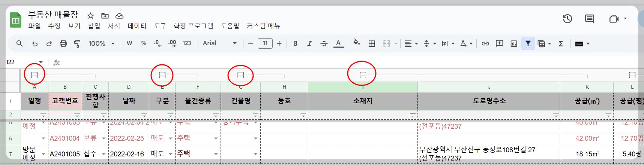Viewport: 644px width, 165px height.
Task: Collapse the column group above column A
Action: coord(34,75)
